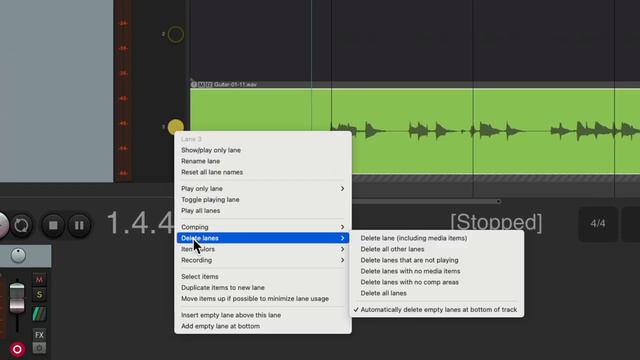The height and width of the screenshot is (360, 640).
Task: Click the yellow lane 3 play circle
Action: (x=176, y=127)
